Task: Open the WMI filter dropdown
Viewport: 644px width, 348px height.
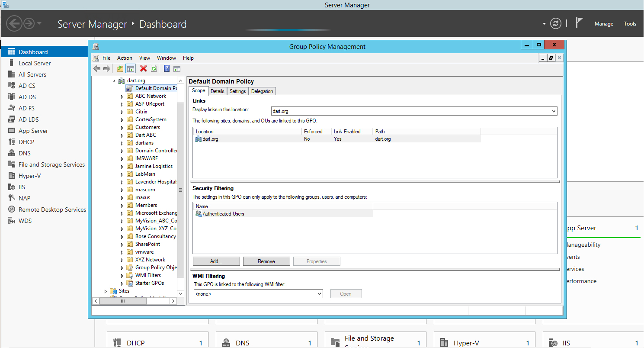Action: (x=320, y=294)
